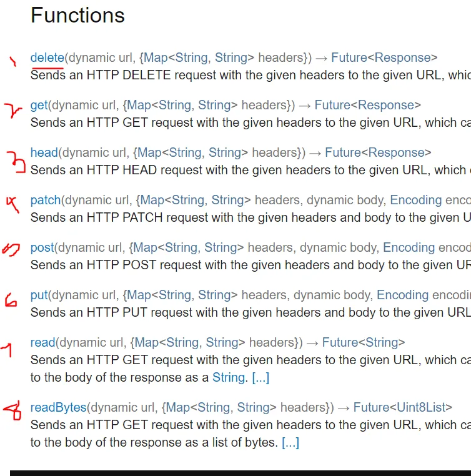
Task: Click the read function name link
Action: (42, 343)
